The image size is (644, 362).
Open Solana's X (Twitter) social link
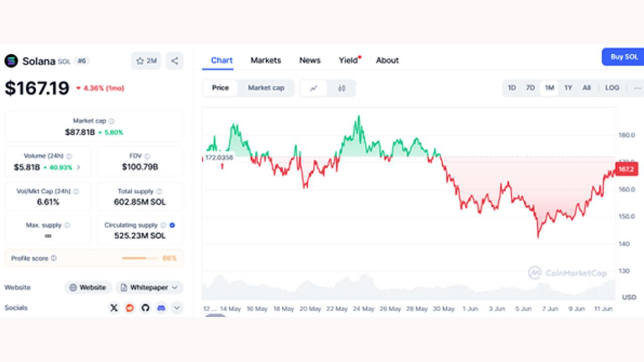pyautogui.click(x=114, y=308)
